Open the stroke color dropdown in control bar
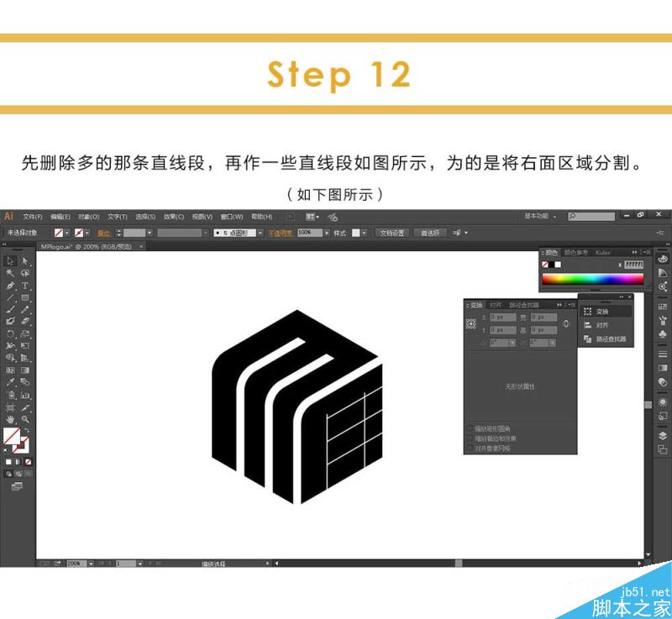The width and height of the screenshot is (672, 619). (x=87, y=233)
